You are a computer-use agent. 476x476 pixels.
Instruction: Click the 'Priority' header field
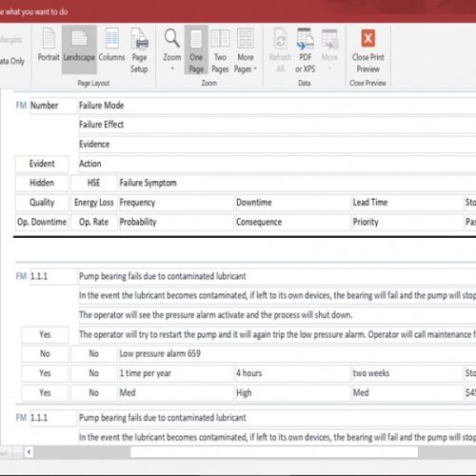407,223
